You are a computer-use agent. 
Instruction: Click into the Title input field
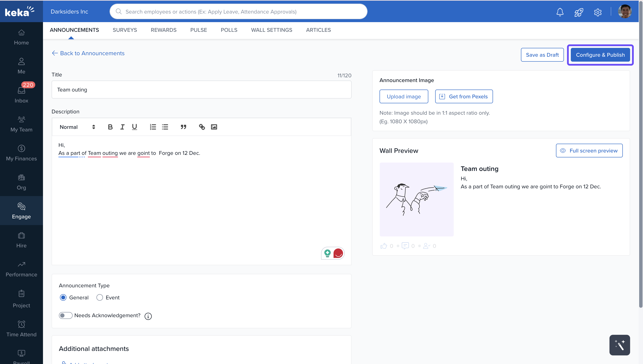point(201,90)
